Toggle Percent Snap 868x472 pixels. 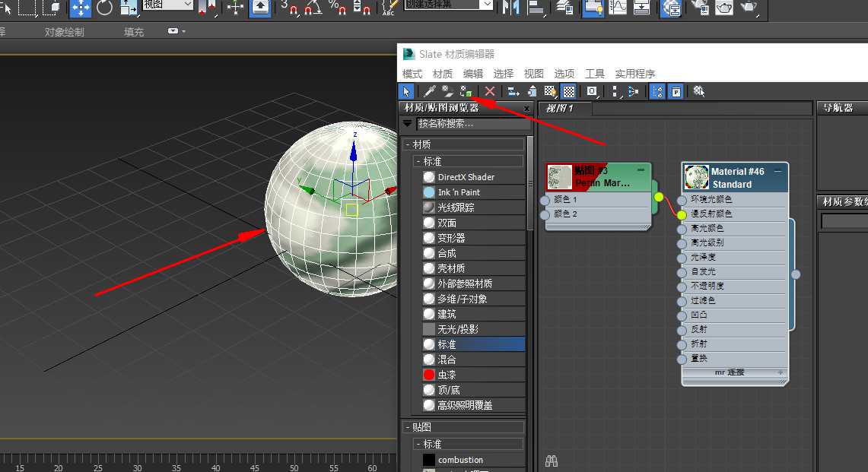click(x=337, y=8)
